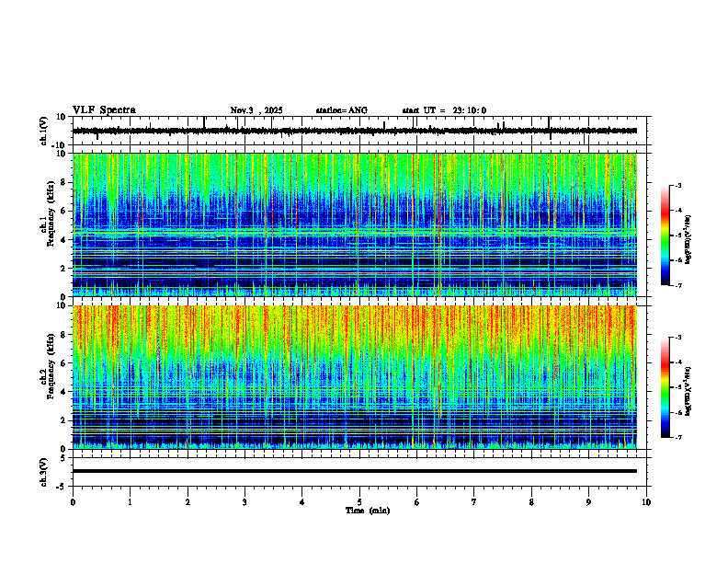Click the "ch.1(V)" waveform axis label
Screen dimensions: 728x563
click(x=44, y=131)
